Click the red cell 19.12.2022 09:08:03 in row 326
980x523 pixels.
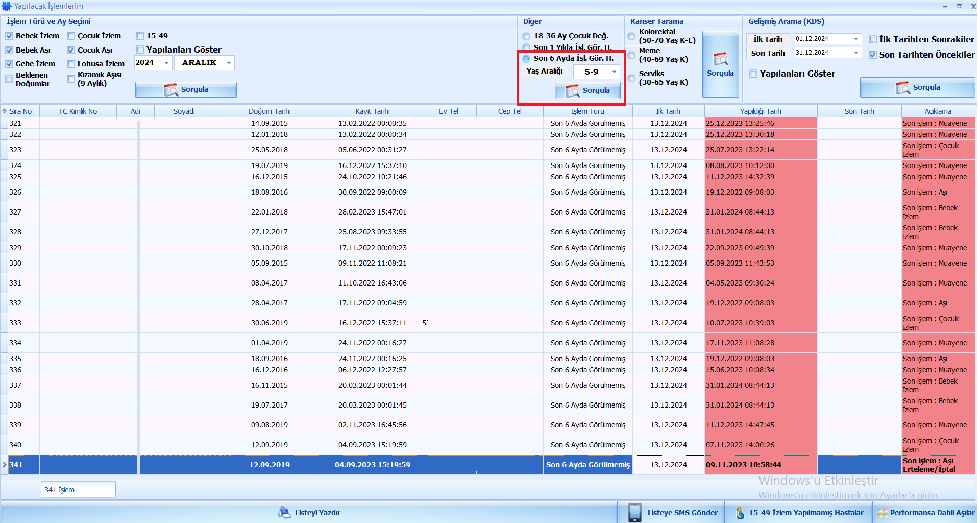click(x=761, y=192)
